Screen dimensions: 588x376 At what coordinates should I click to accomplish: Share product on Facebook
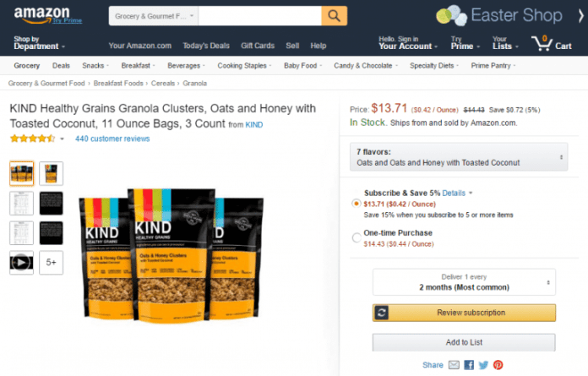coord(469,365)
